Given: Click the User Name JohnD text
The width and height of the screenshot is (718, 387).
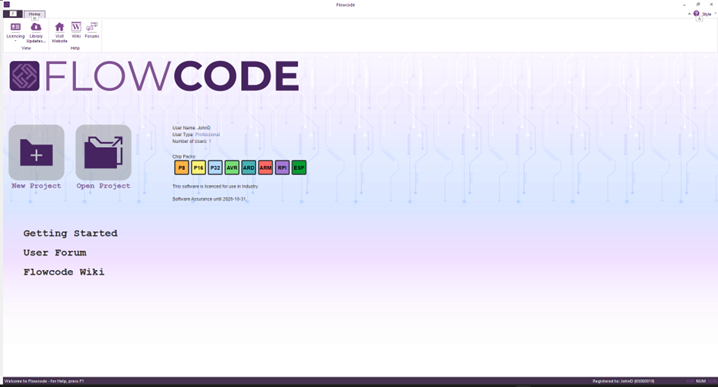Looking at the screenshot, I should (x=191, y=128).
